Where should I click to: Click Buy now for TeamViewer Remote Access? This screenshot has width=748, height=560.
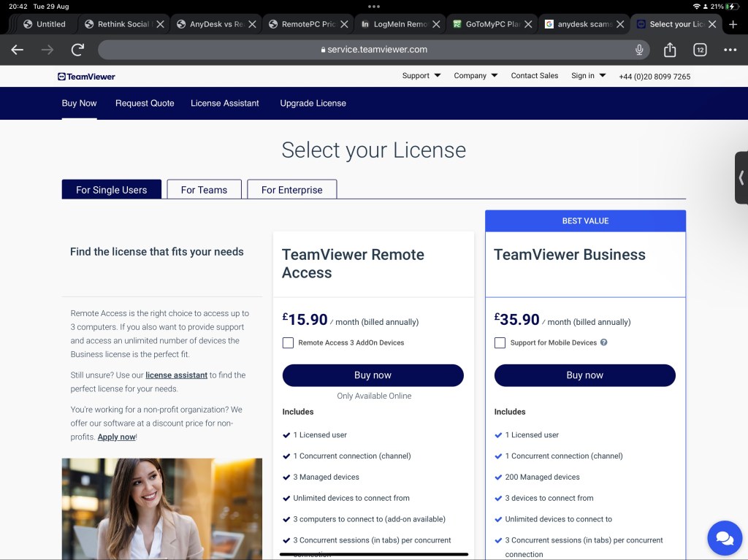tap(373, 375)
